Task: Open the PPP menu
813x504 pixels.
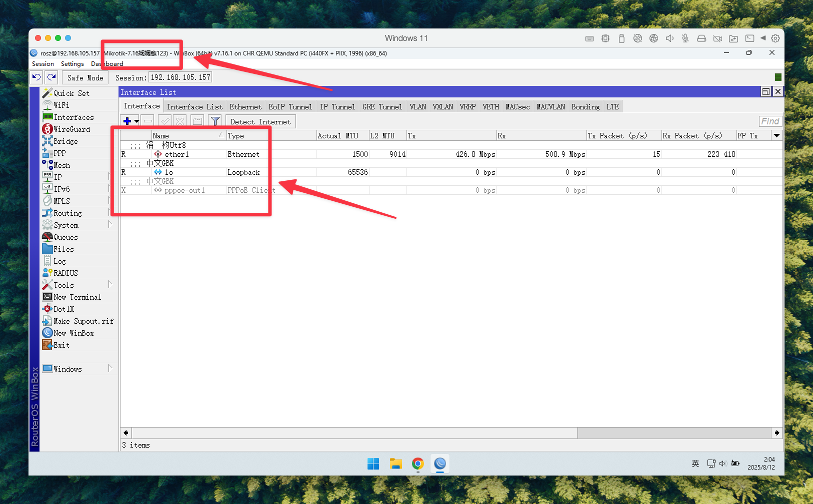Action: point(59,153)
